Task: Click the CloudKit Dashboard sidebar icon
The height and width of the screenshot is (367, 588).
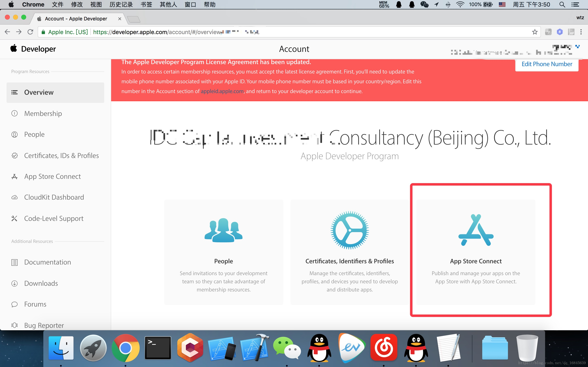Action: click(14, 197)
